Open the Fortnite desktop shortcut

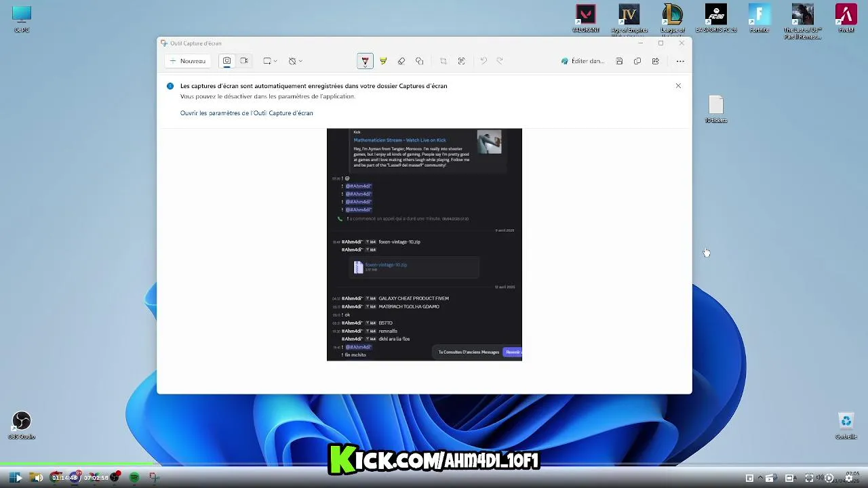759,20
